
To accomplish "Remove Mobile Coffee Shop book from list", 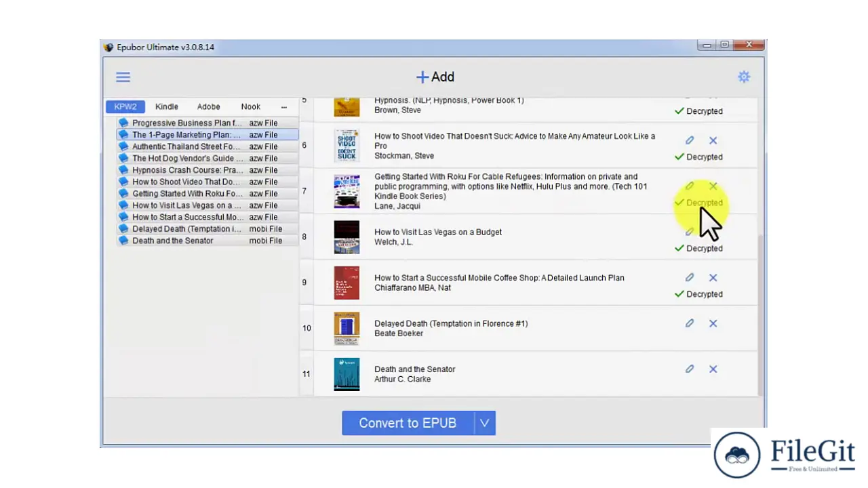I will tap(713, 277).
